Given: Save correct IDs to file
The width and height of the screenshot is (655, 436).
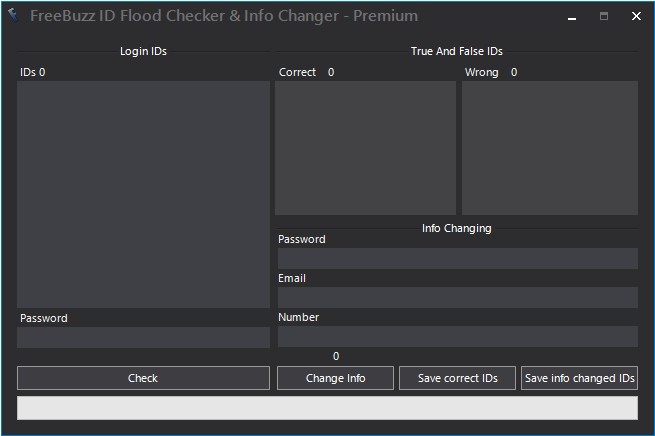Looking at the screenshot, I should point(457,378).
